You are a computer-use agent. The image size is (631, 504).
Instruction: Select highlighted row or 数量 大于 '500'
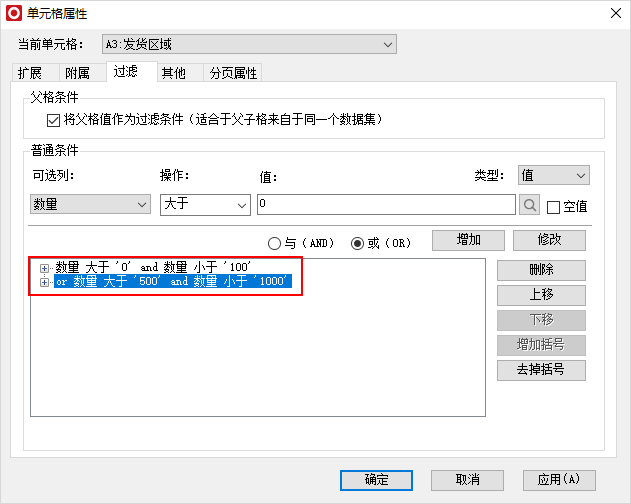point(173,281)
